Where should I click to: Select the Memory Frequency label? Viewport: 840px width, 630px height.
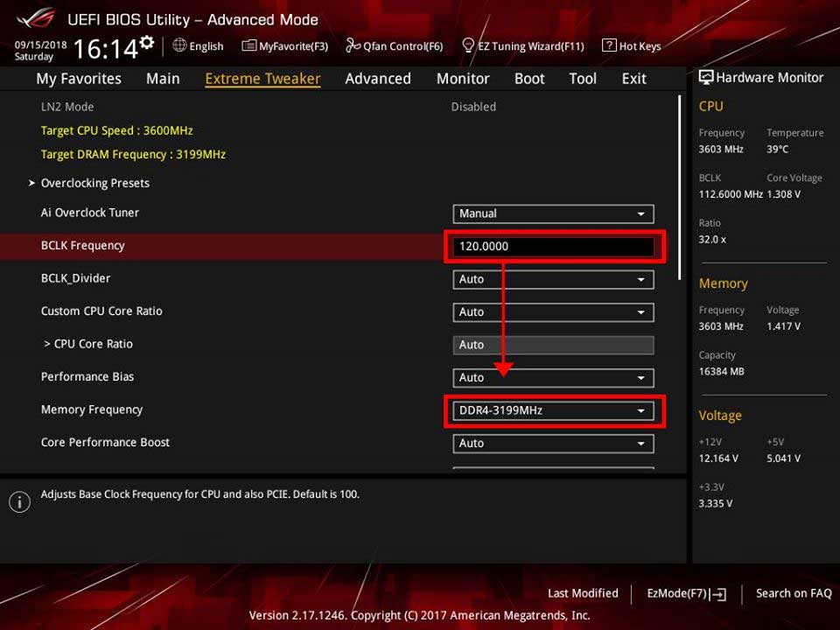coord(92,409)
